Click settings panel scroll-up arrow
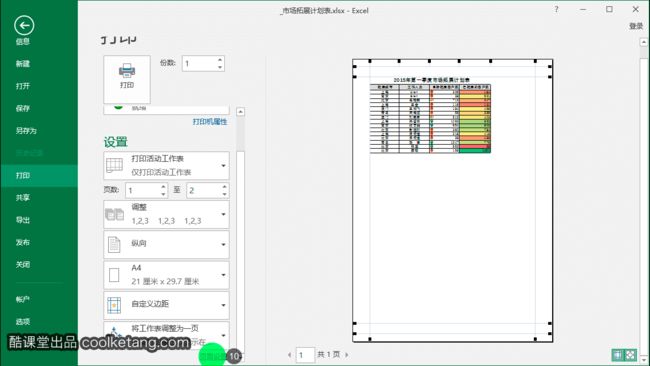Image resolution: width=650 pixels, height=366 pixels. pyautogui.click(x=240, y=112)
